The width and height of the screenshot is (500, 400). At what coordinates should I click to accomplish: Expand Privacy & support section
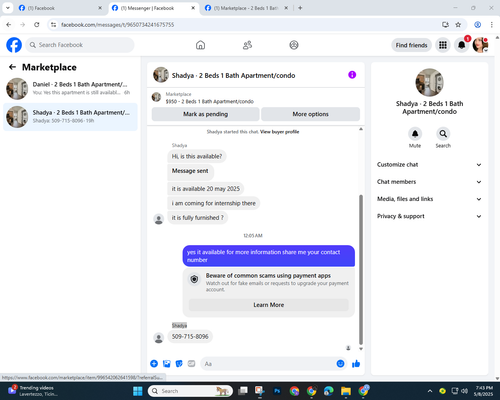pyautogui.click(x=429, y=216)
